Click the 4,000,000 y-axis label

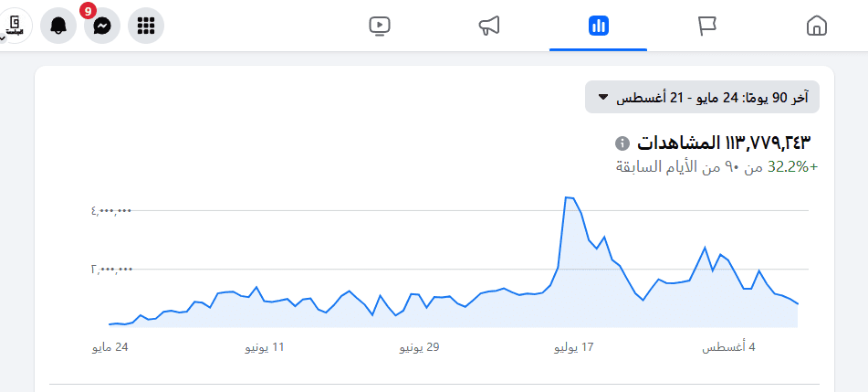[x=111, y=211]
